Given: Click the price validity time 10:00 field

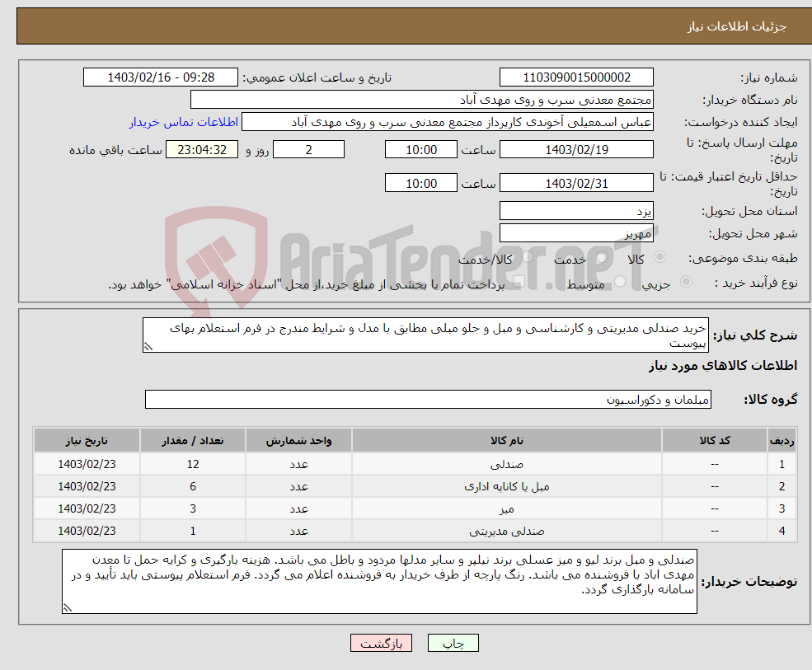Looking at the screenshot, I should pos(421,183).
